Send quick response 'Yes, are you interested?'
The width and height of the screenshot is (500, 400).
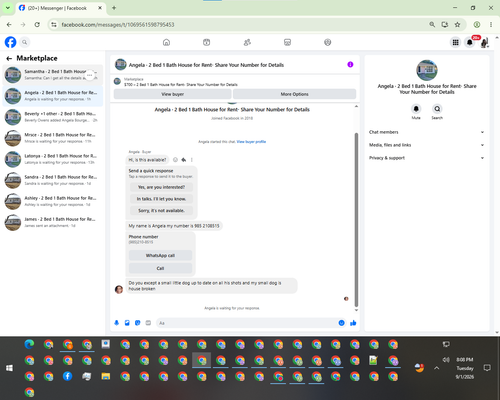(161, 187)
